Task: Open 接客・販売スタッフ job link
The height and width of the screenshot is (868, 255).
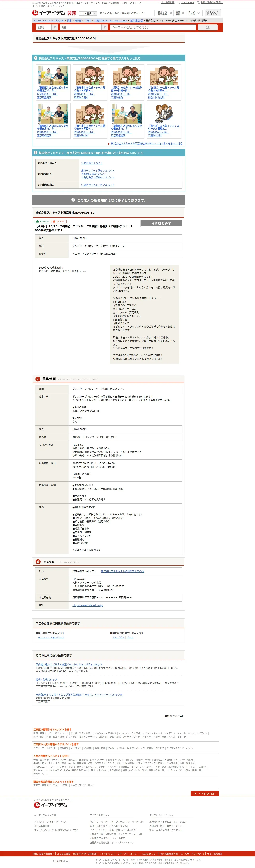Action: point(46,680)
